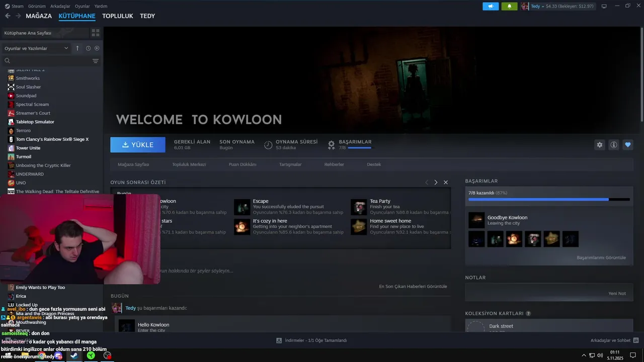Viewport: 644px width, 362px height.
Task: Select Tabletop Simulator in the library list
Action: click(x=35, y=122)
